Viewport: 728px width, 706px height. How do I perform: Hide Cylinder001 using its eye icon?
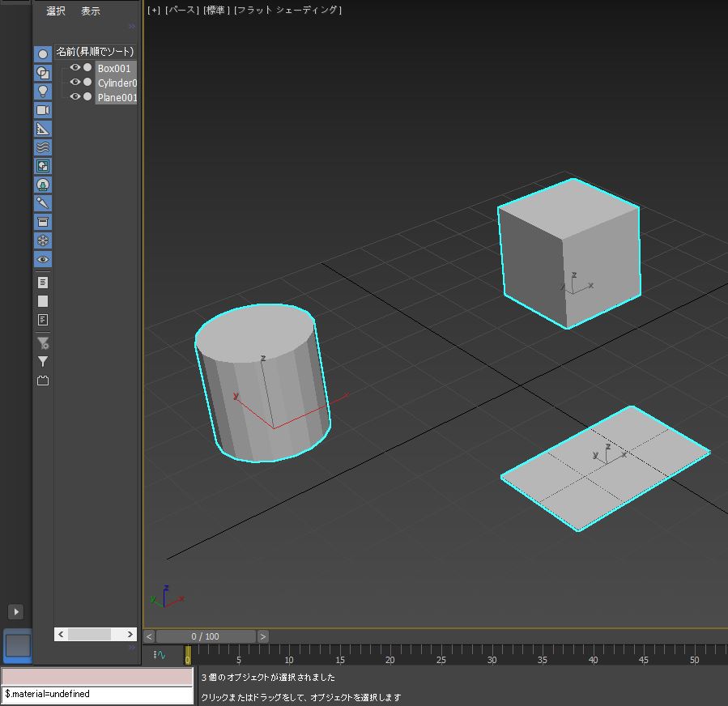[75, 83]
